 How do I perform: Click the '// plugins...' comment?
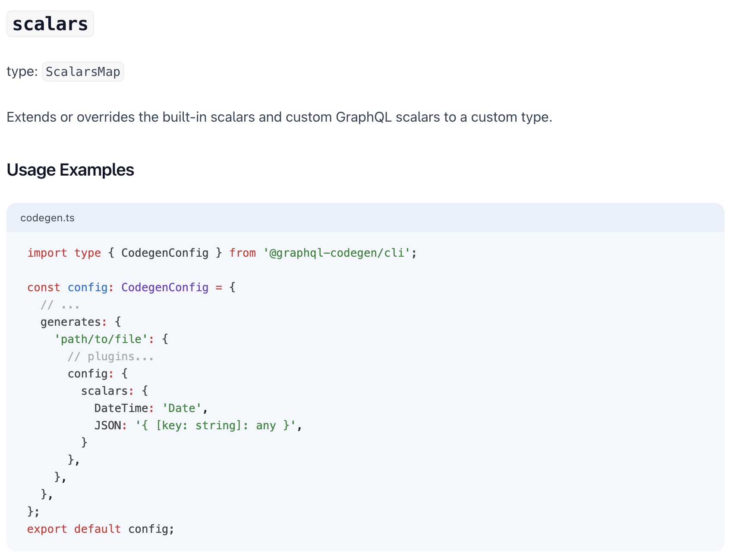(110, 356)
